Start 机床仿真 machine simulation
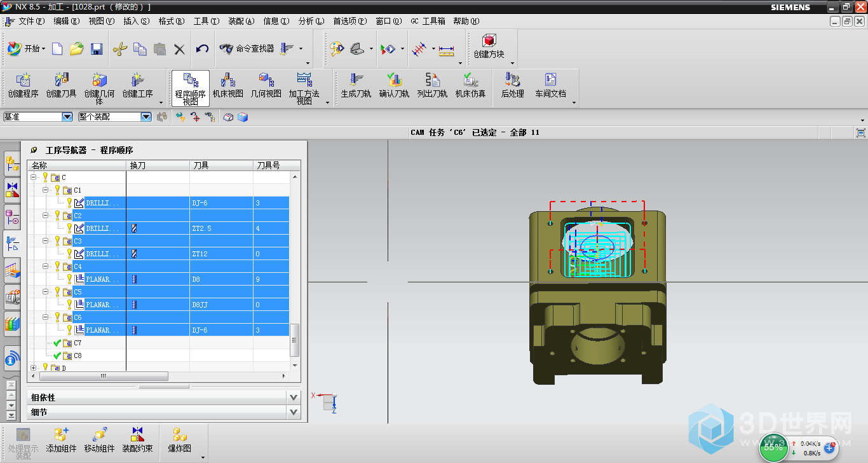Screen dimensions: 868x463 [x=470, y=86]
